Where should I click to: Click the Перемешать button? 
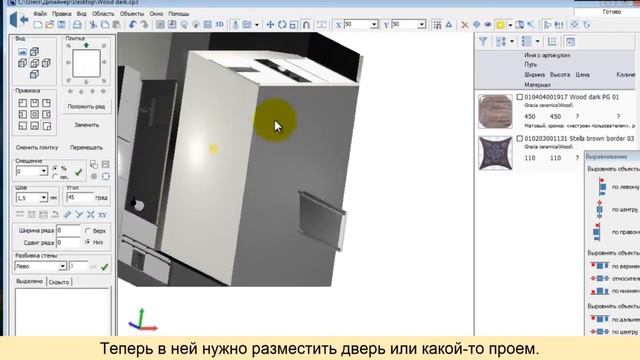(87, 147)
